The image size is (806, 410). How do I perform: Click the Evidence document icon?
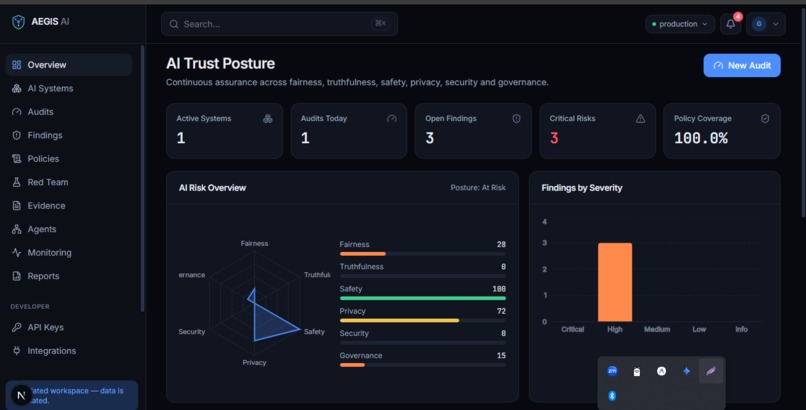(x=16, y=206)
